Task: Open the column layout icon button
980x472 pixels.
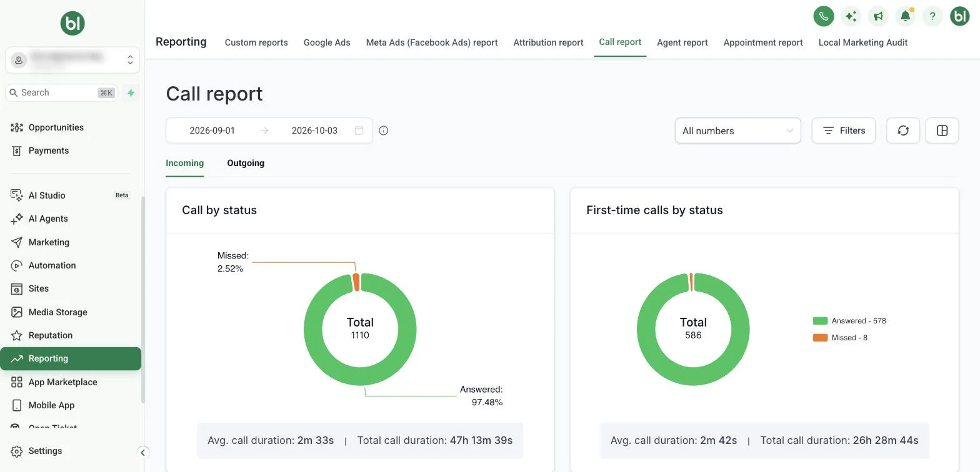Action: (x=942, y=130)
